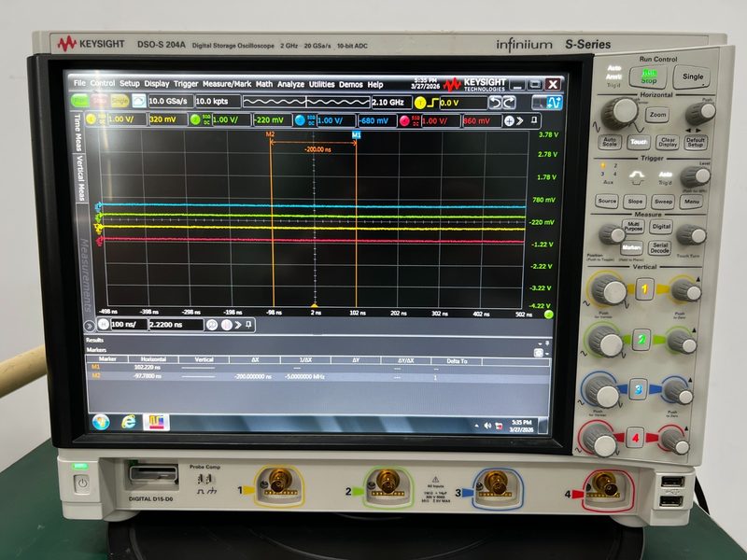Image resolution: width=747 pixels, height=560 pixels.
Task: Click the 2.10 GHz bandwidth field
Action: point(391,103)
